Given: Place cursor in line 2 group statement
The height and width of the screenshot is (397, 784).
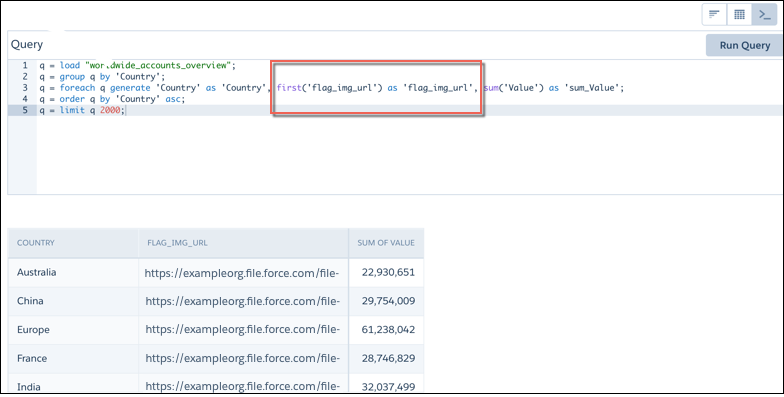Looking at the screenshot, I should [x=102, y=76].
